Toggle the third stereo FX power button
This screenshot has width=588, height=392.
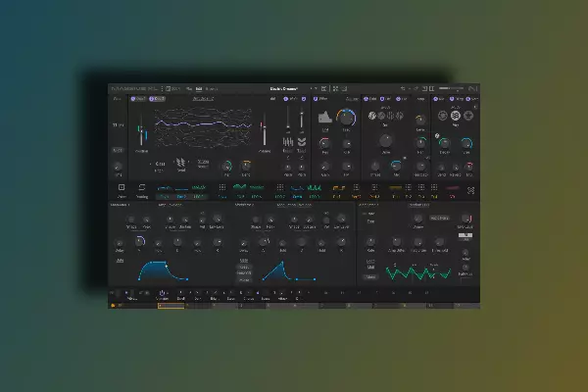468,99
